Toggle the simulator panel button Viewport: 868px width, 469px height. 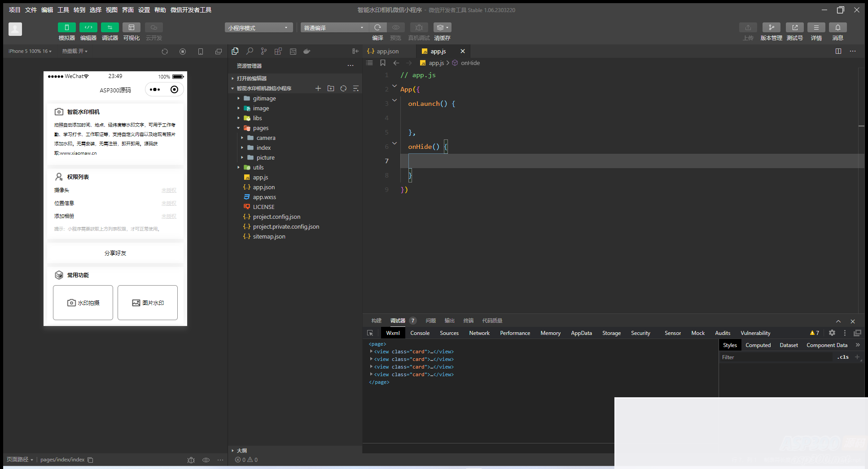66,27
